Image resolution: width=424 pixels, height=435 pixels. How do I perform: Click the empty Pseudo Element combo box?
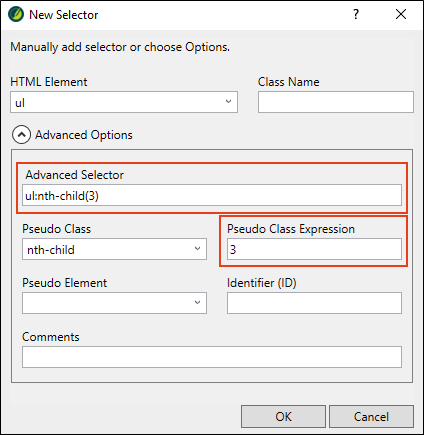point(114,303)
